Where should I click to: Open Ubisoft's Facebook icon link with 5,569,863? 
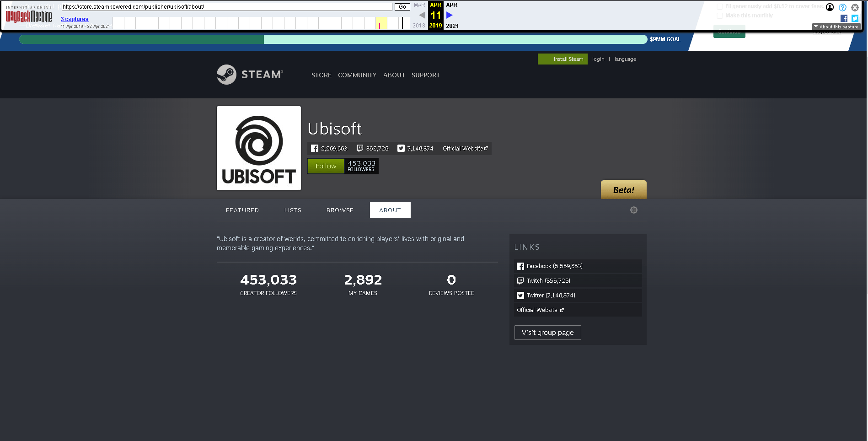click(x=315, y=149)
